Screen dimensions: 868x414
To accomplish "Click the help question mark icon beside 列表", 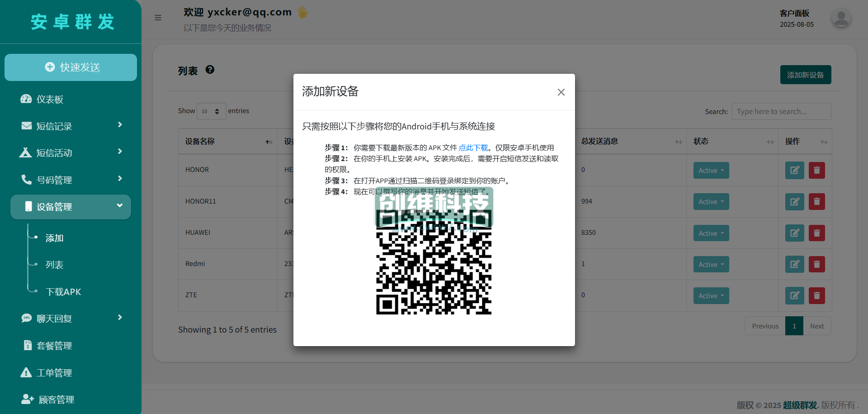I will tap(210, 70).
